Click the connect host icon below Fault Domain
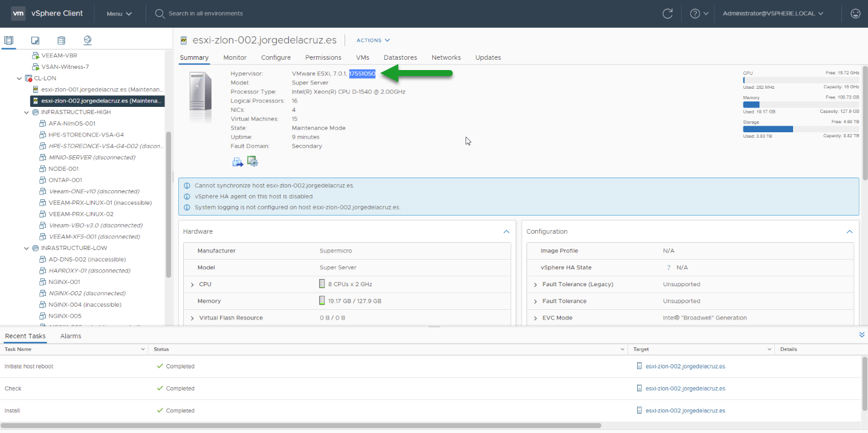 pos(238,161)
